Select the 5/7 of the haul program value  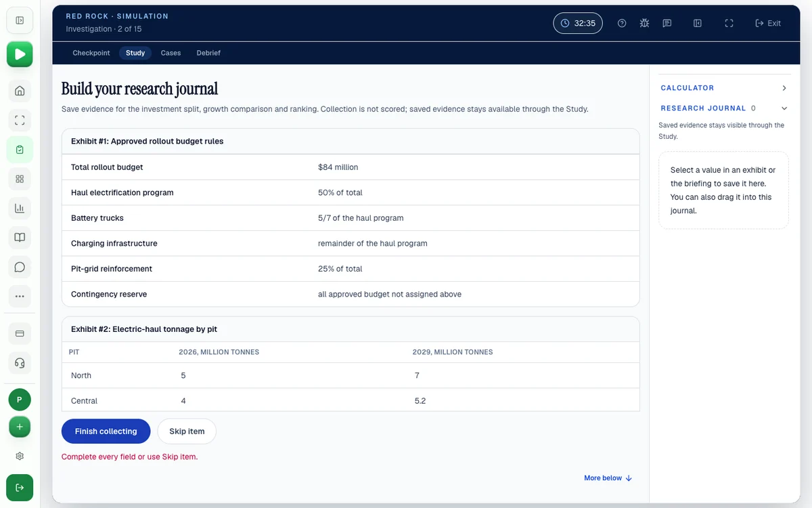point(361,218)
